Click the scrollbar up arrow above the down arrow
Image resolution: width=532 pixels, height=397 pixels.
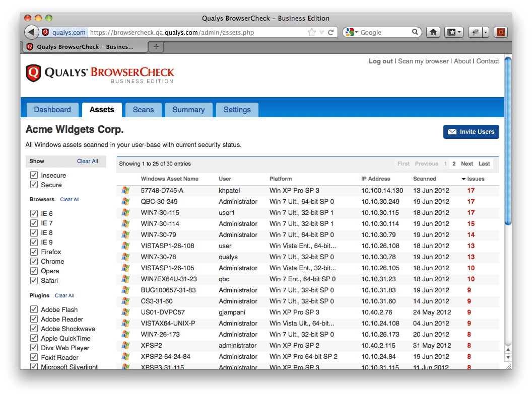point(508,349)
